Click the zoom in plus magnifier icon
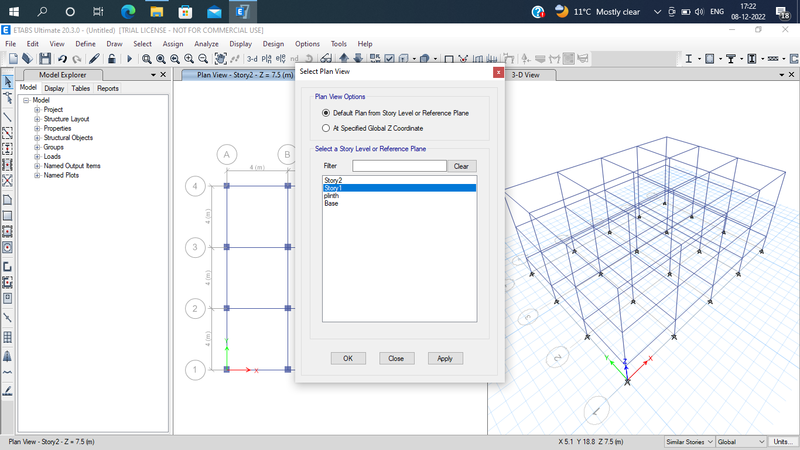The height and width of the screenshot is (450, 800). coord(189,59)
